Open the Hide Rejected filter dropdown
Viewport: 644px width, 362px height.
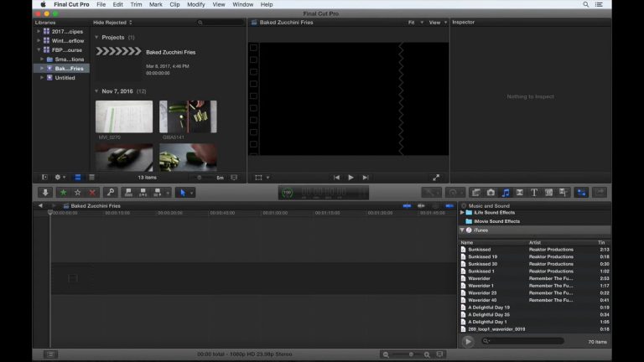coord(112,23)
